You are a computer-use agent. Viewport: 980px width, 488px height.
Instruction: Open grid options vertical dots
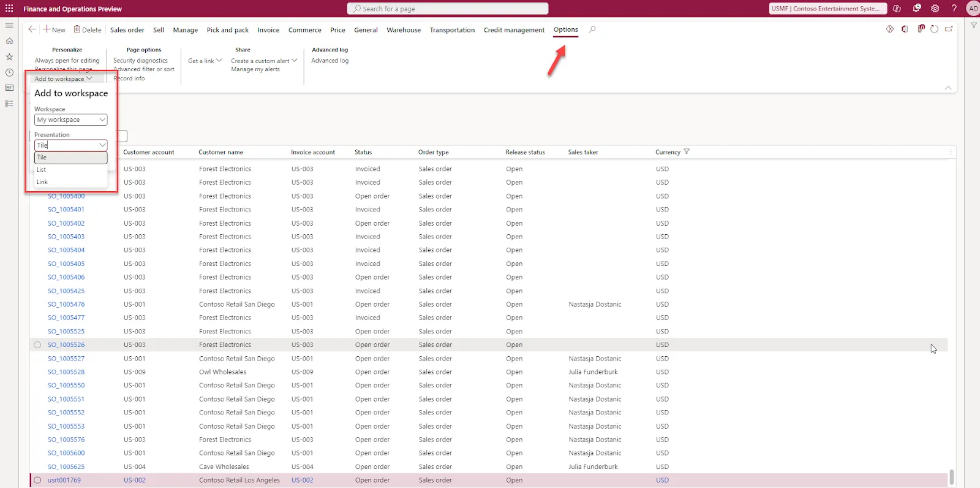[951, 152]
